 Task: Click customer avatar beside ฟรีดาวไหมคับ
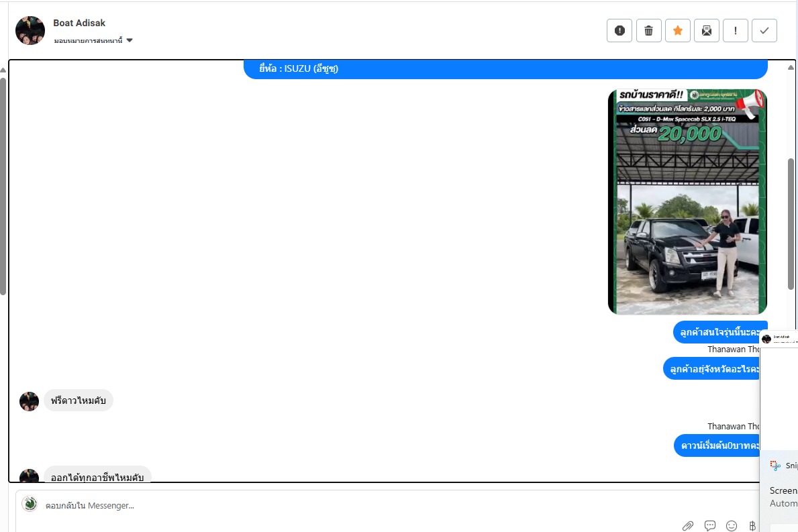click(x=29, y=401)
